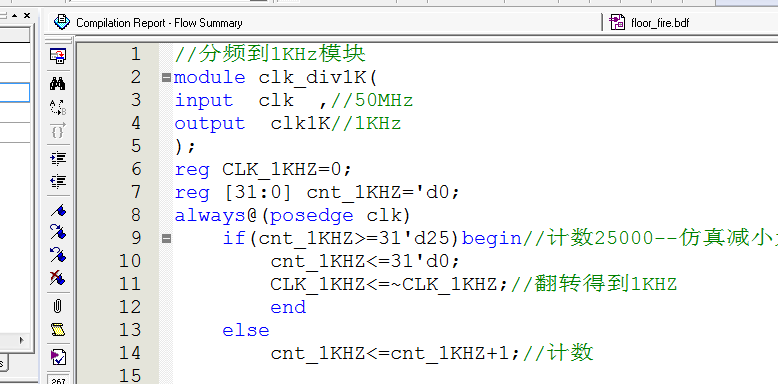Click the 'output' keyword on line 4
Screen dimensions: 778x384
pyautogui.click(x=210, y=124)
